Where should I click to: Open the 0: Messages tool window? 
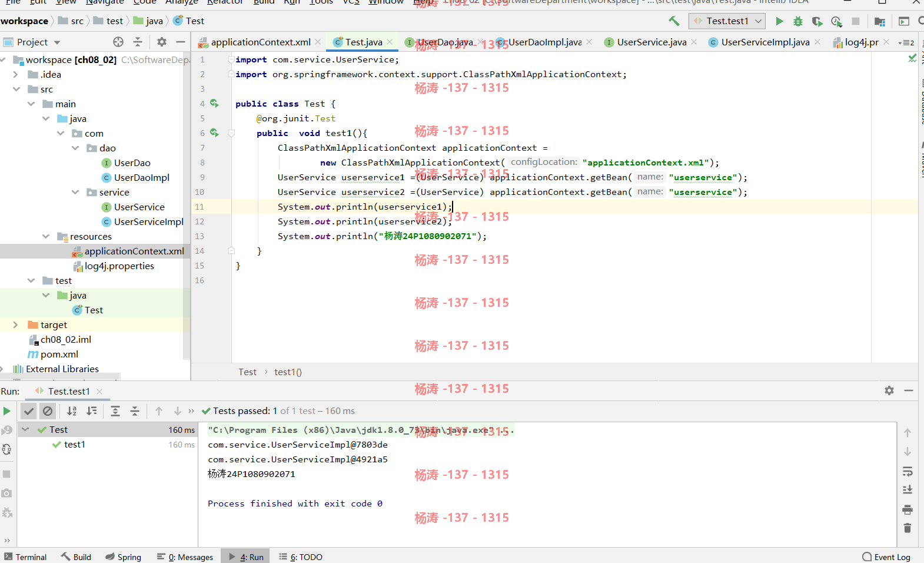(x=185, y=557)
